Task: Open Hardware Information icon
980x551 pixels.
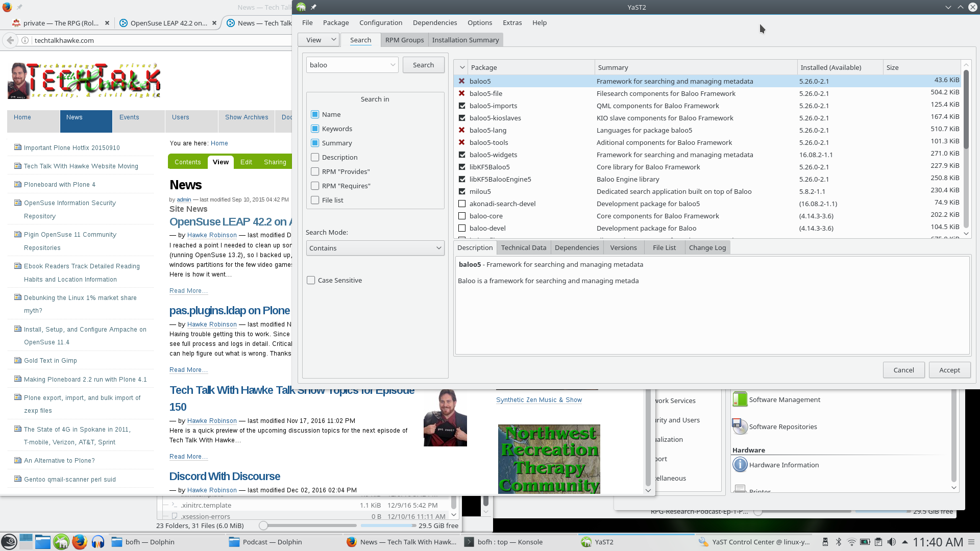Action: click(740, 465)
